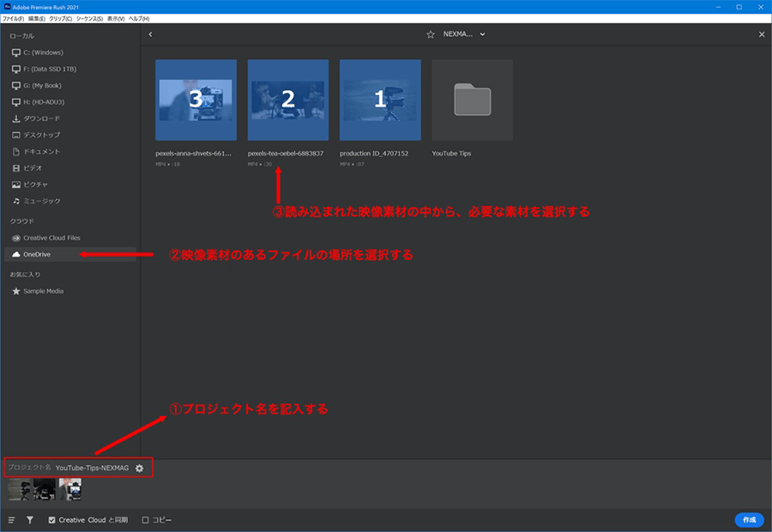Click the pexels-anna-shvets-661... file name

193,154
